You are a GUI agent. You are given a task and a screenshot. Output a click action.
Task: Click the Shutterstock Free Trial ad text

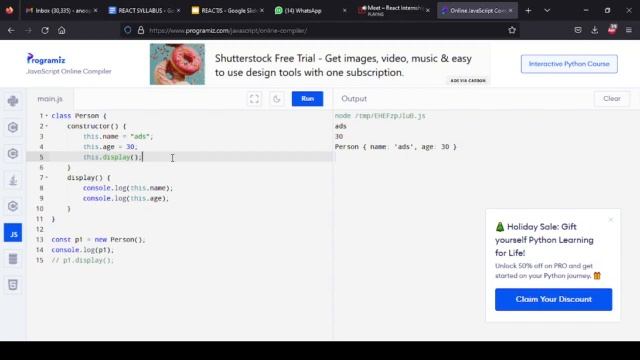(343, 65)
